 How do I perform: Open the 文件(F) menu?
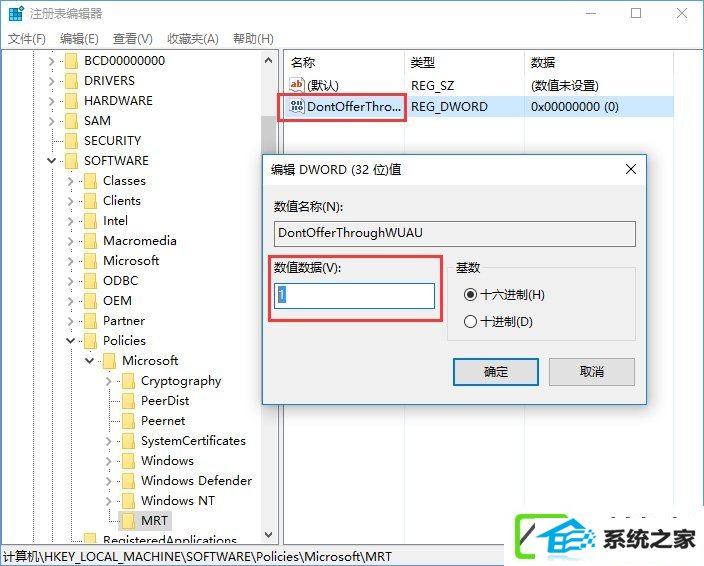[x=27, y=39]
